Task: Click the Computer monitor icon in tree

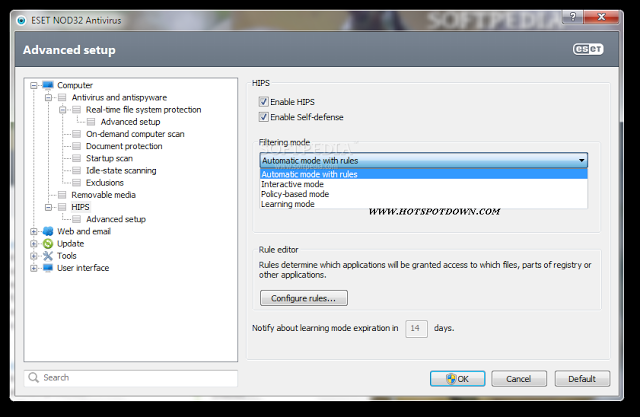Action: (x=48, y=85)
